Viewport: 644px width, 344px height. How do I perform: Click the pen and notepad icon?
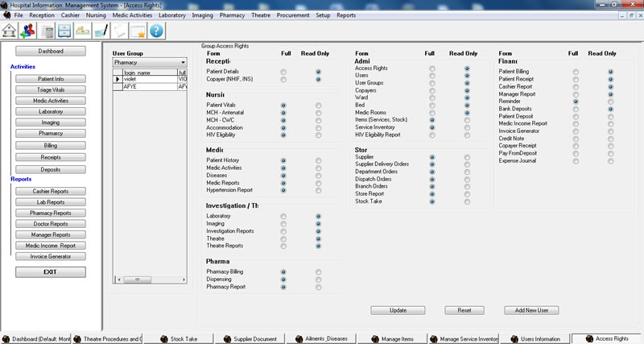(x=101, y=31)
